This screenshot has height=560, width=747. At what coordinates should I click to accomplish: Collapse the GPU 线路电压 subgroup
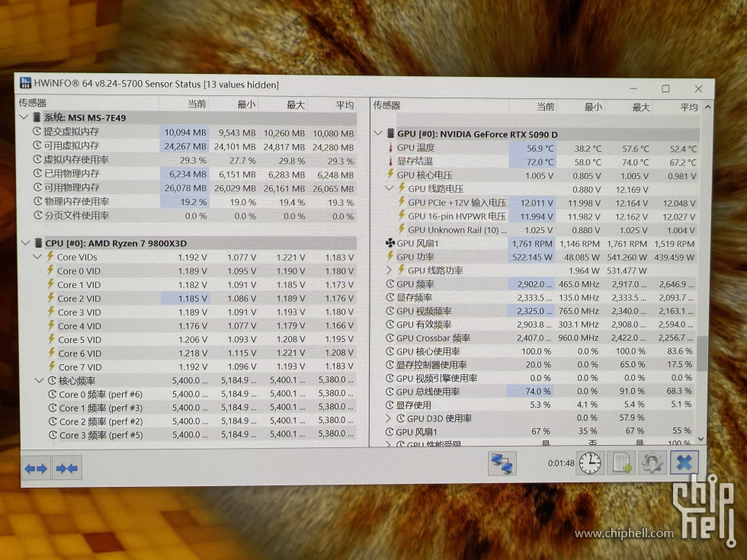coord(389,188)
